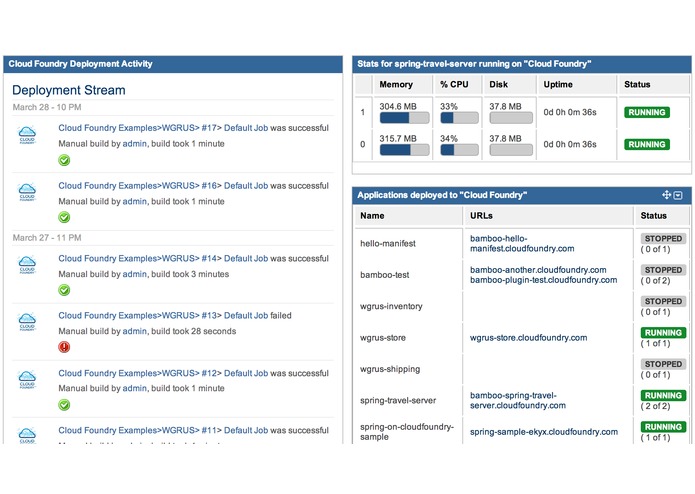Click admin user link under build #13
This screenshot has height=494, width=695.
tap(134, 331)
